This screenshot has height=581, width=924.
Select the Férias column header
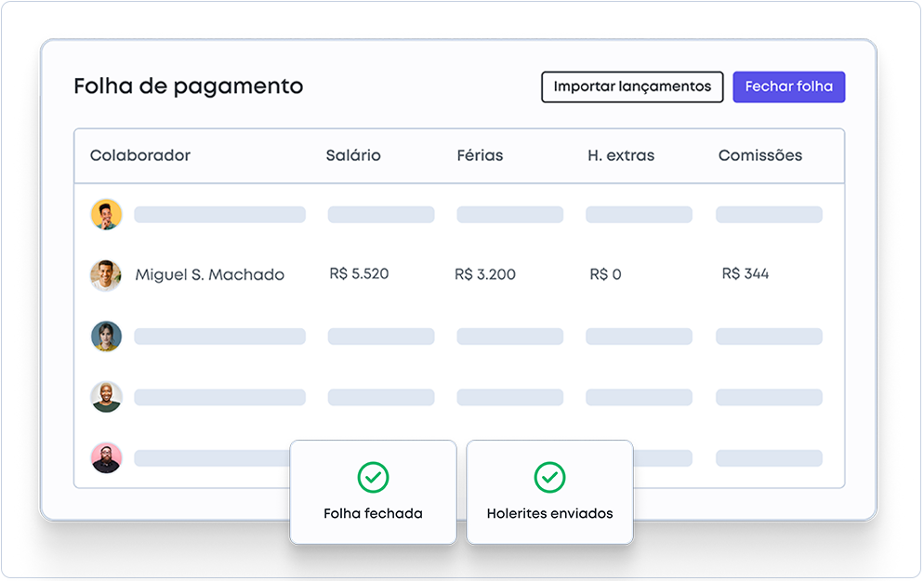point(480,156)
